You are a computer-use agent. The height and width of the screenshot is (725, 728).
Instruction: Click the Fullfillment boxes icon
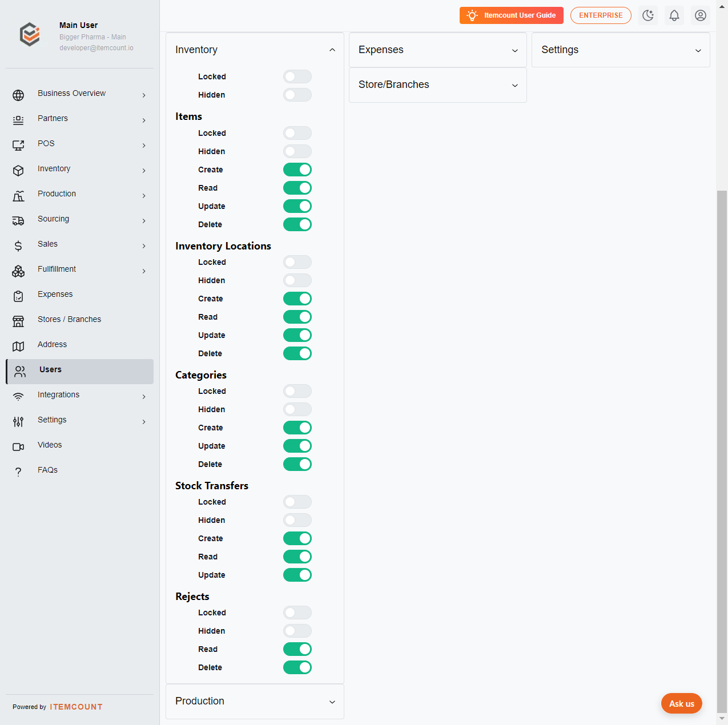18,271
